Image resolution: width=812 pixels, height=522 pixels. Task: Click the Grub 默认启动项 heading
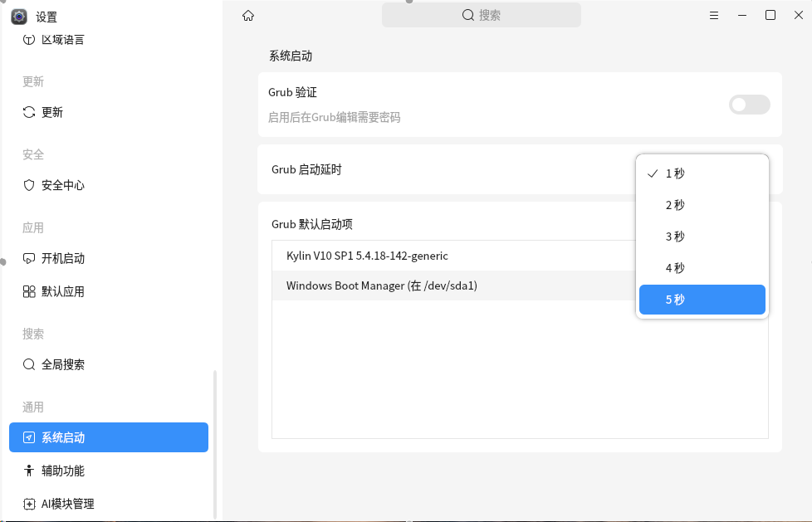[x=311, y=224]
